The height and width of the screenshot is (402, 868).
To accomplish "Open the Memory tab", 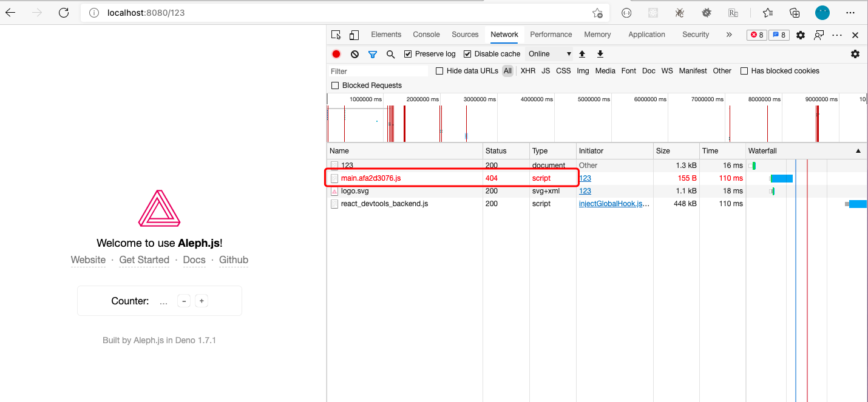I will point(597,35).
